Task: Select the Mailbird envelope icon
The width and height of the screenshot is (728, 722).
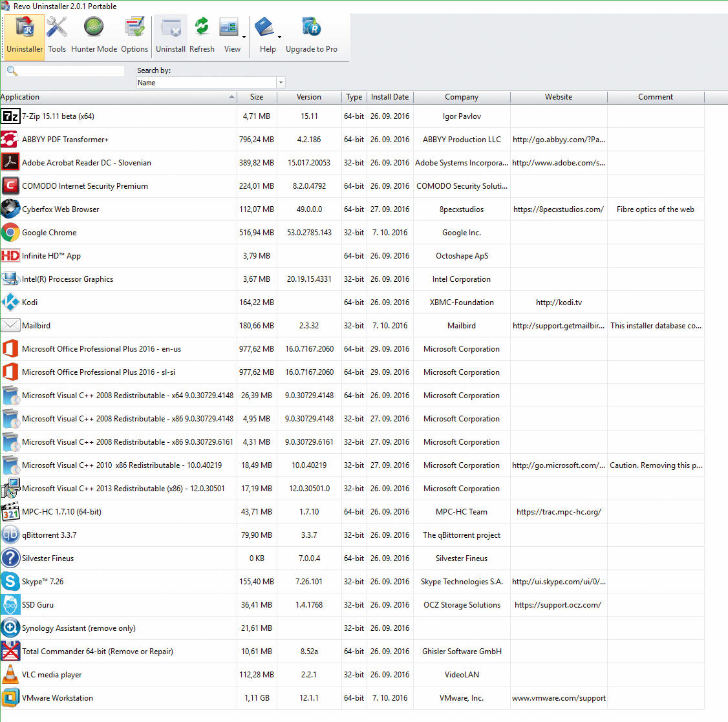Action: coord(10,326)
